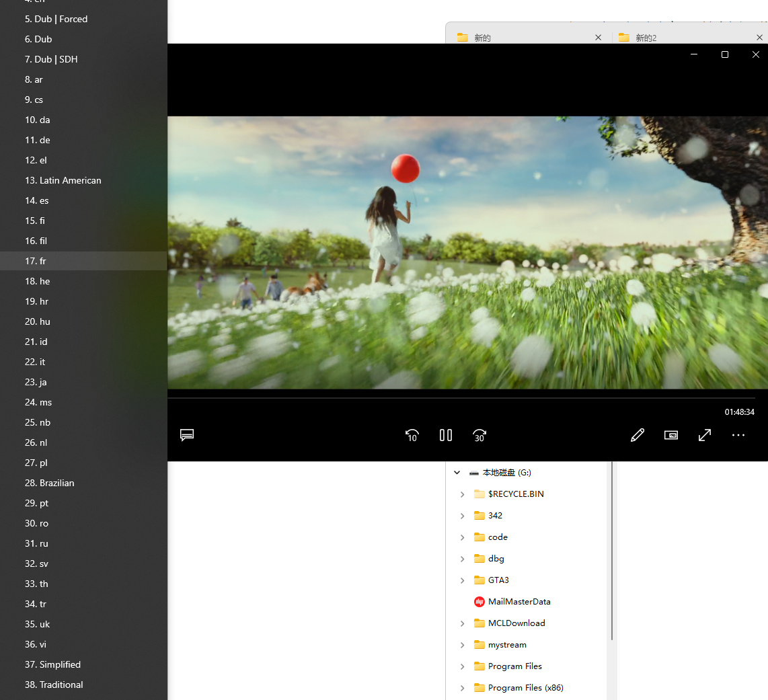Expand the Program Files (x86) folder

(x=462, y=688)
